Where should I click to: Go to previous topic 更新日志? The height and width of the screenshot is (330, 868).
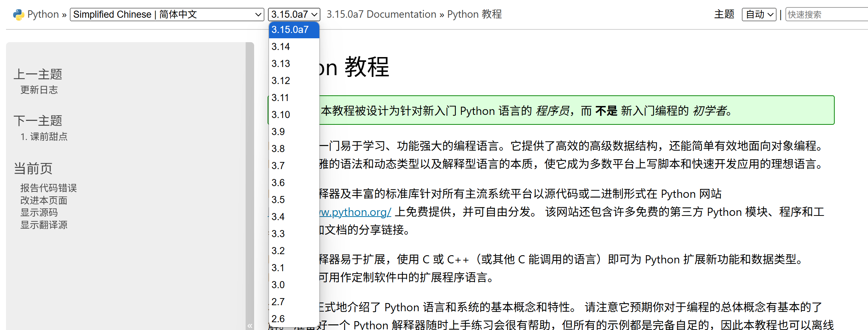39,90
